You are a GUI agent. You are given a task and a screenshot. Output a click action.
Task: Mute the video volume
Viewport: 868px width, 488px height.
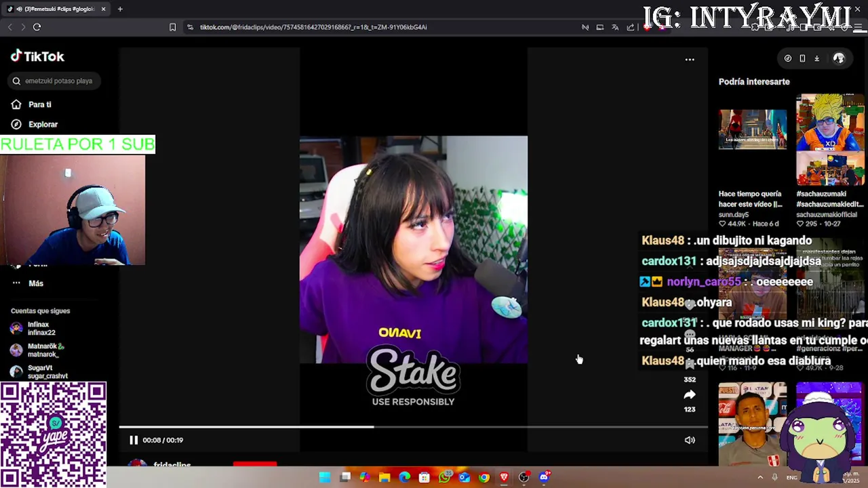[690, 440]
